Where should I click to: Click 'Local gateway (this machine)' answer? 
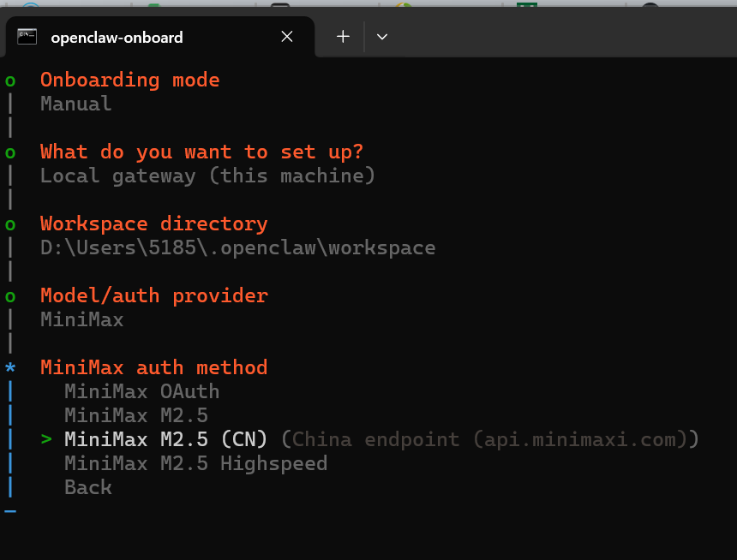point(207,176)
